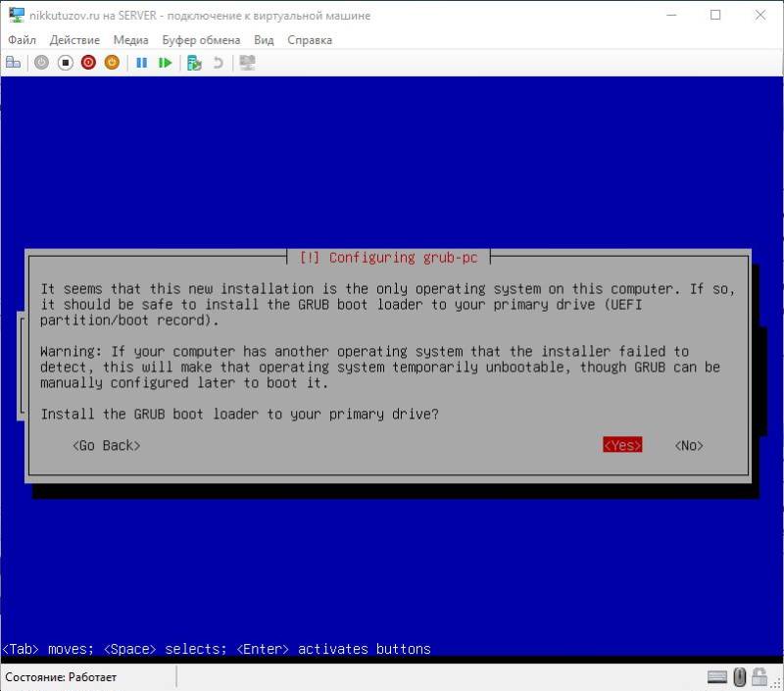
Task: Revert the VM using the undo arrow icon
Action: tap(218, 62)
